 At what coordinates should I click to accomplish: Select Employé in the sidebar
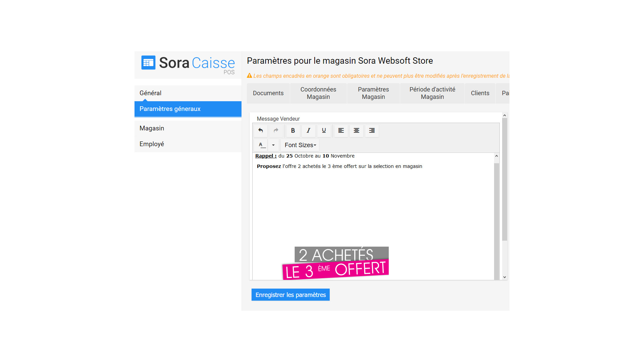(x=152, y=144)
